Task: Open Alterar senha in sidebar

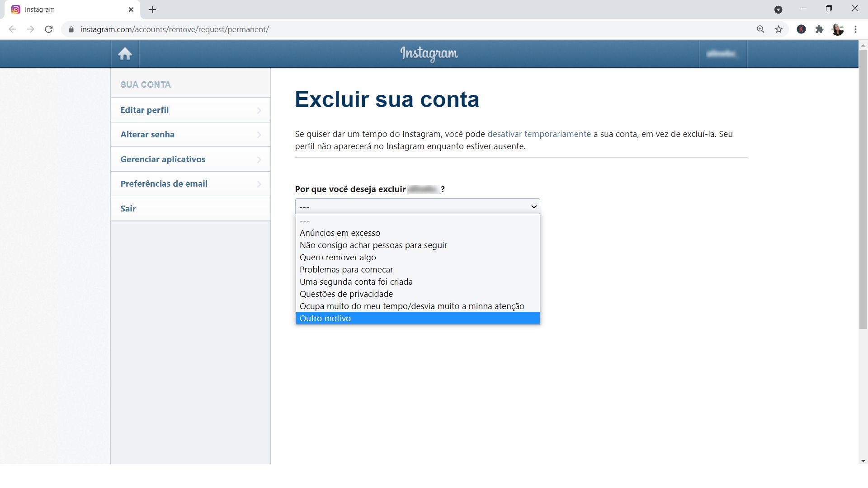Action: 190,135
